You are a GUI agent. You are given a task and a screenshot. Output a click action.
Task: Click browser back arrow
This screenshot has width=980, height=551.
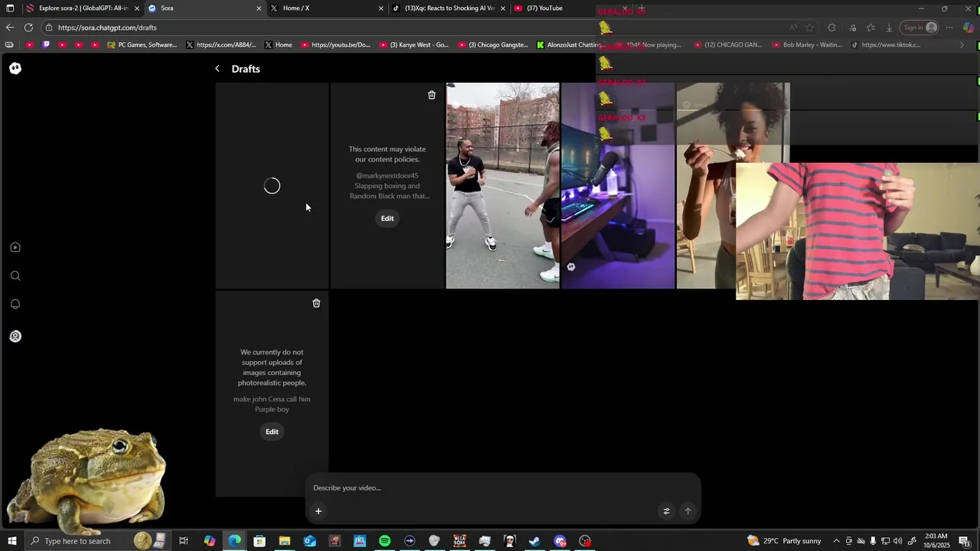click(10, 28)
